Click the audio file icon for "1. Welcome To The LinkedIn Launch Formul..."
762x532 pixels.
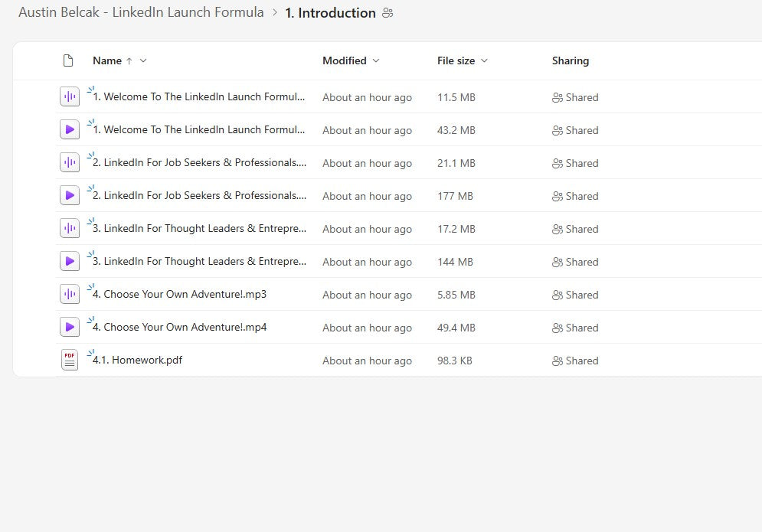[x=70, y=96]
